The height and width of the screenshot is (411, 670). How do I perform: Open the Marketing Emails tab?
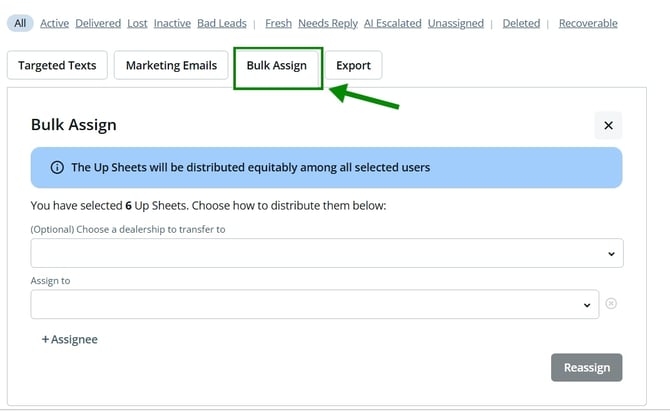pyautogui.click(x=171, y=65)
